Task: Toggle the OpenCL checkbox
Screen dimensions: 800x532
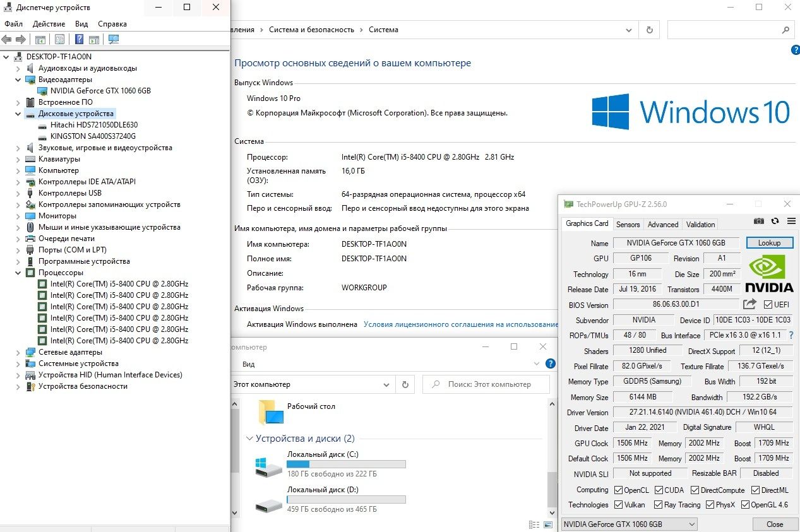Action: (x=618, y=490)
